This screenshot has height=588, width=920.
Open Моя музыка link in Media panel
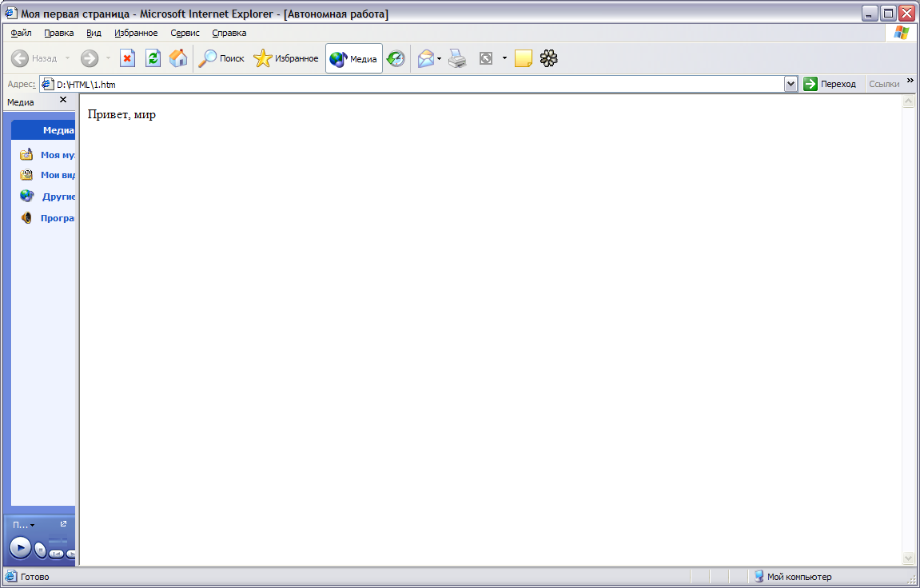click(58, 155)
